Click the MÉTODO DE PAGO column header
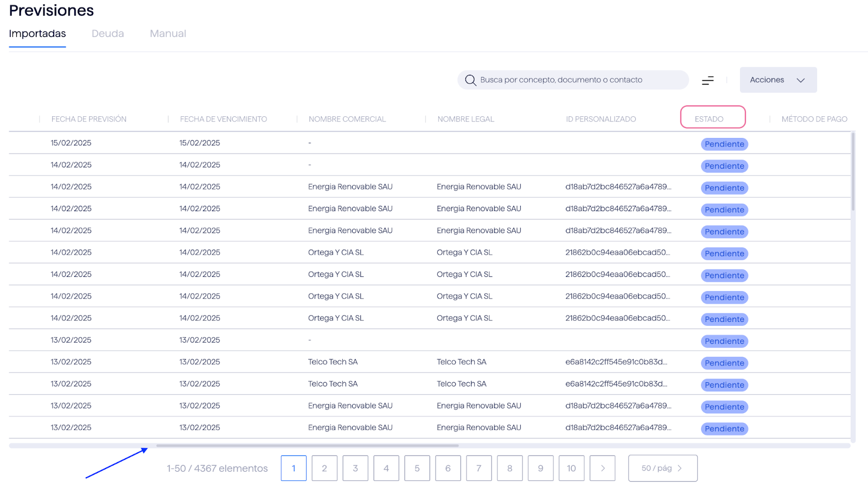This screenshot has height=487, width=868. point(814,119)
